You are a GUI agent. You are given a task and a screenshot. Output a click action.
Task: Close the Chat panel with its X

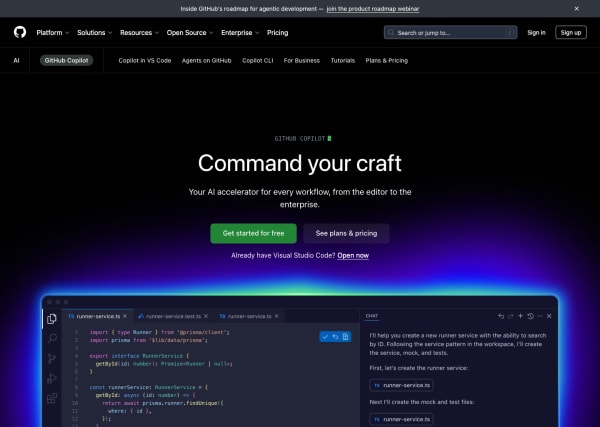tap(549, 316)
